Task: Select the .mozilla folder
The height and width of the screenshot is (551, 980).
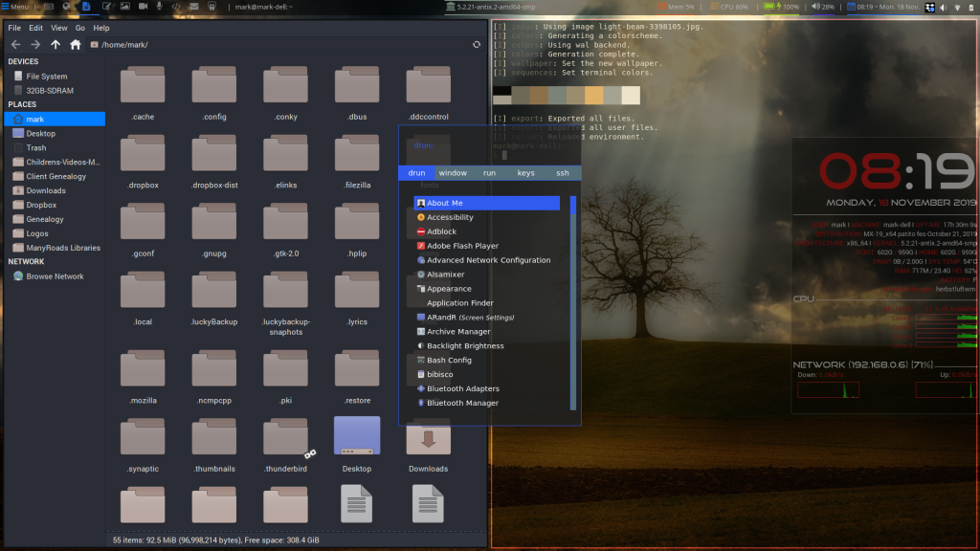Action: (143, 377)
